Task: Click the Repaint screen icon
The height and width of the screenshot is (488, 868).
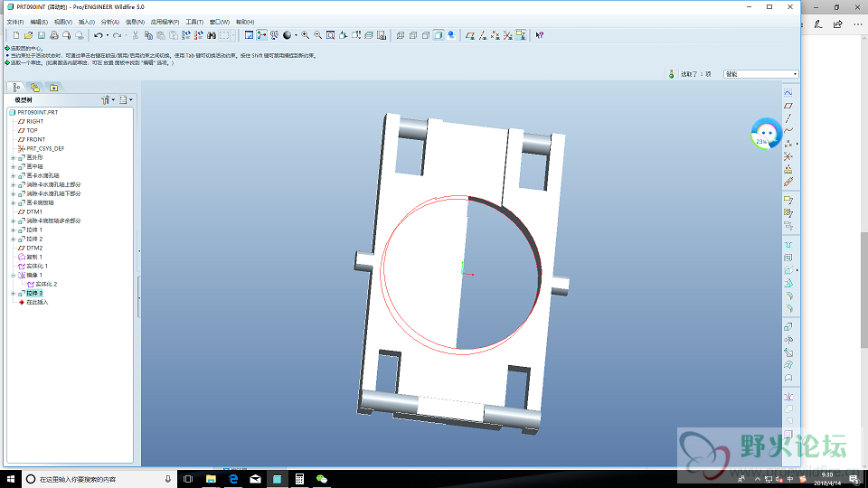Action: [x=250, y=35]
